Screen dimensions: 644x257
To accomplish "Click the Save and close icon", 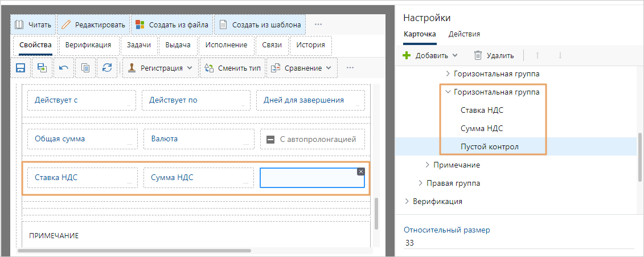I will click(42, 68).
